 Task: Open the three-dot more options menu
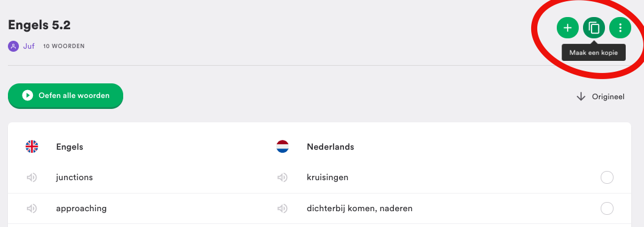[620, 28]
